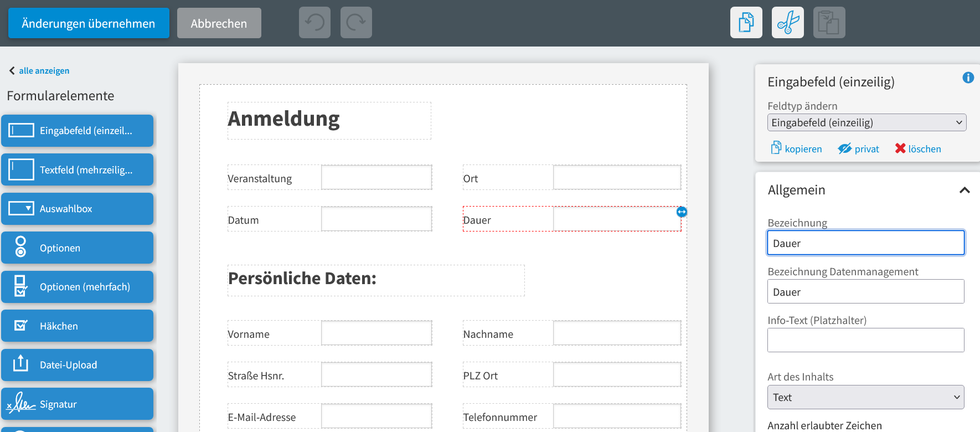Click the redo arrow button
The height and width of the screenshot is (432, 980).
tap(356, 23)
